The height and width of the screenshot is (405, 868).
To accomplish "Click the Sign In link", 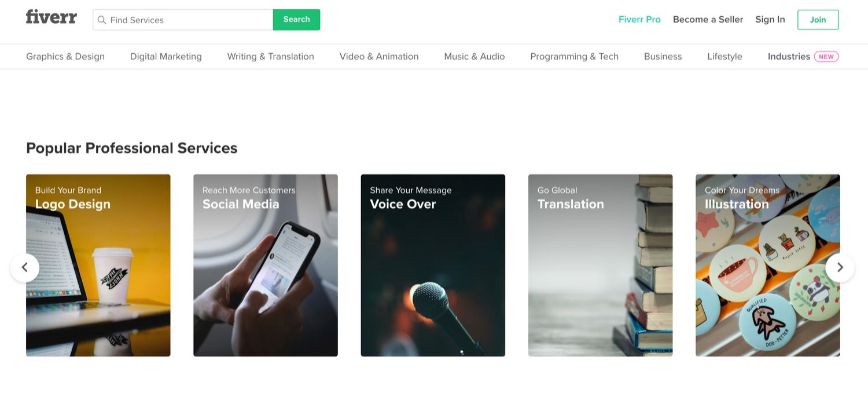I will pyautogui.click(x=770, y=20).
